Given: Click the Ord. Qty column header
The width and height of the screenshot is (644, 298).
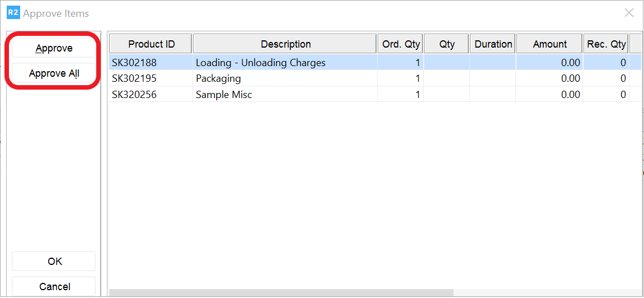Looking at the screenshot, I should 401,44.
